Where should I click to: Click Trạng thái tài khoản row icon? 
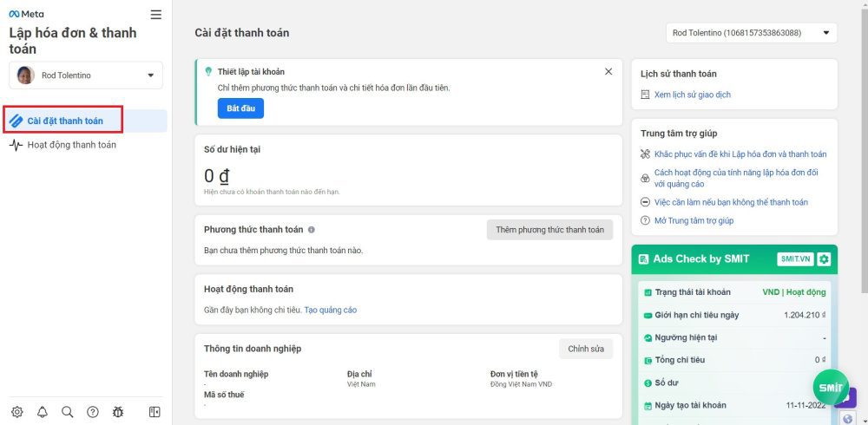[x=648, y=292]
